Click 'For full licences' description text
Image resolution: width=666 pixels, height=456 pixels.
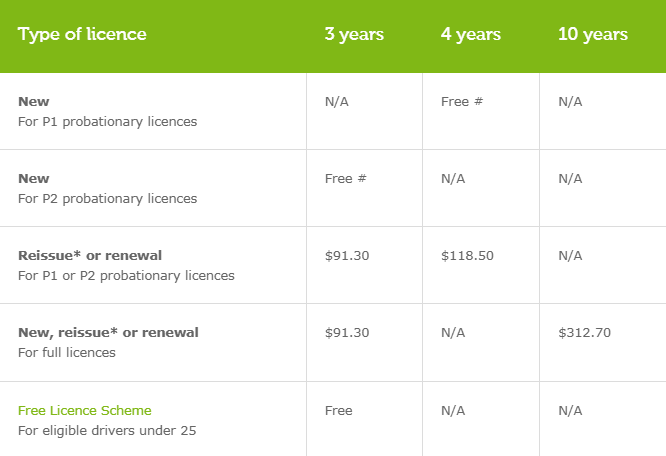67,352
